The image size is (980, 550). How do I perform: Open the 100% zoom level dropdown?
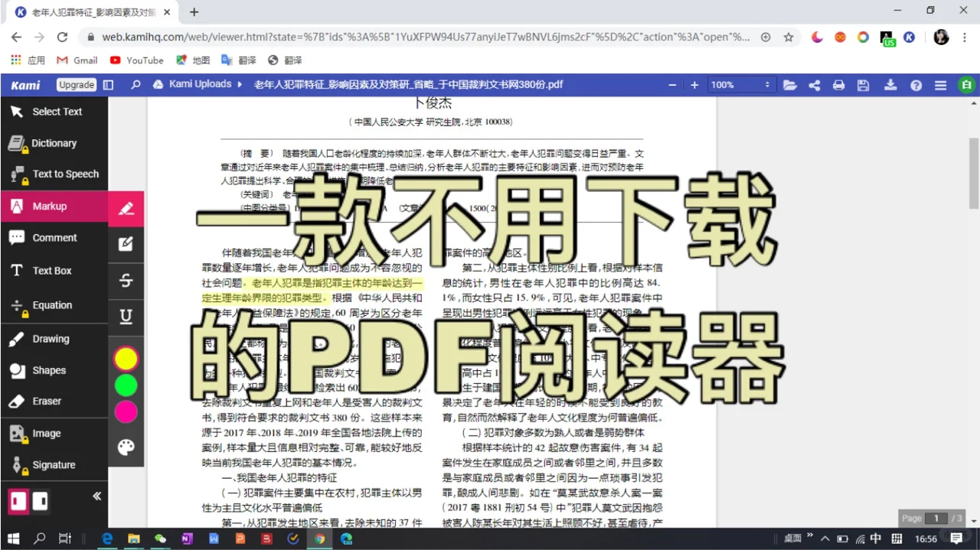(x=740, y=85)
